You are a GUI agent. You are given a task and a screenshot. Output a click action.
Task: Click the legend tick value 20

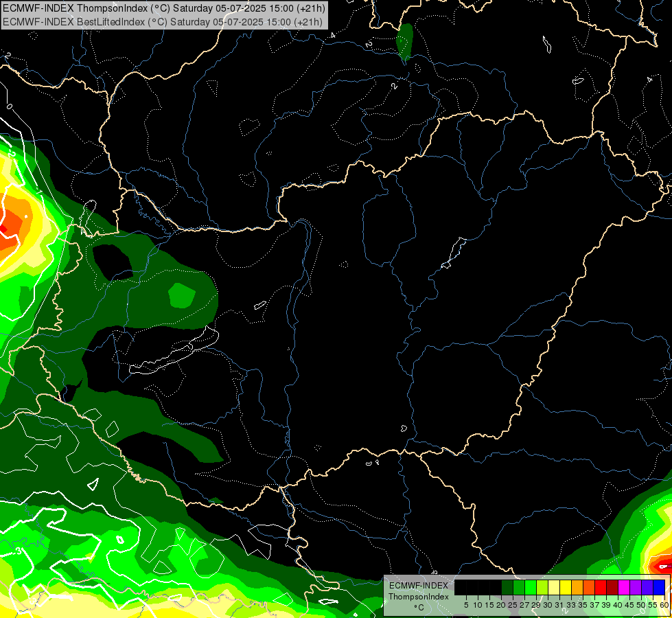(501, 605)
